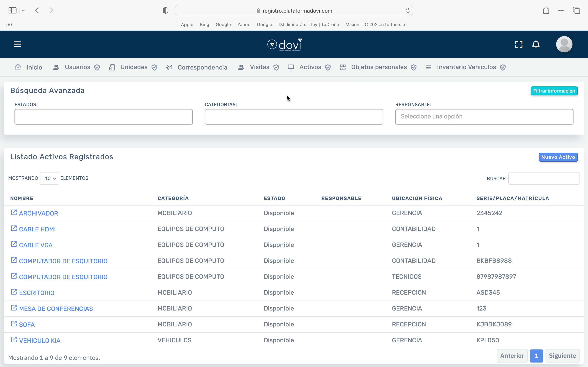Screen dimensions: 588x367
Task: Go to the Activos menu
Action: (x=310, y=67)
